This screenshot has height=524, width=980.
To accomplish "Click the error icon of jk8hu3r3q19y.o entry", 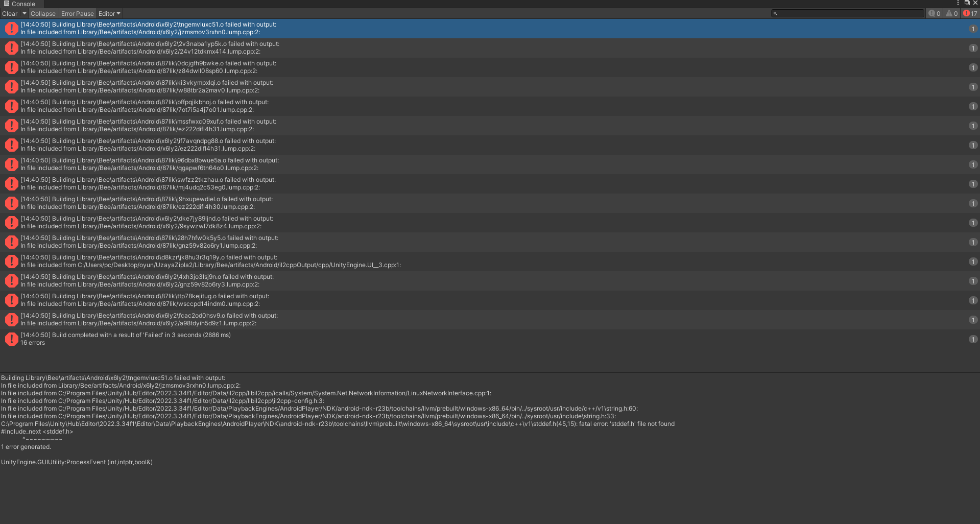I will click(11, 261).
